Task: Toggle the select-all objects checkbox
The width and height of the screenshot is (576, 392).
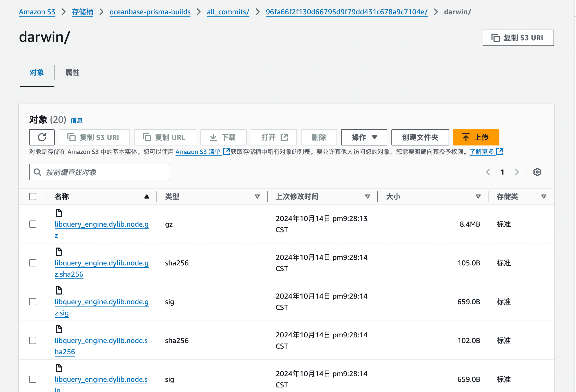Action: [x=33, y=197]
